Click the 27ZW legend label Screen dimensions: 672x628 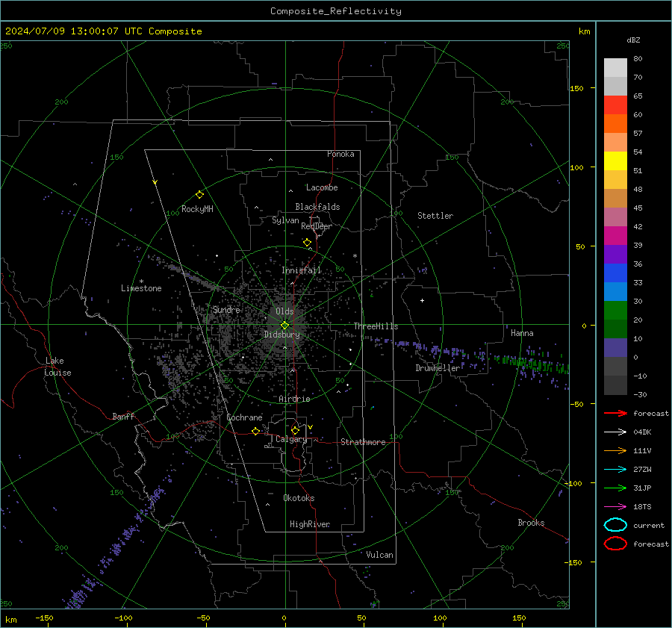(x=642, y=470)
